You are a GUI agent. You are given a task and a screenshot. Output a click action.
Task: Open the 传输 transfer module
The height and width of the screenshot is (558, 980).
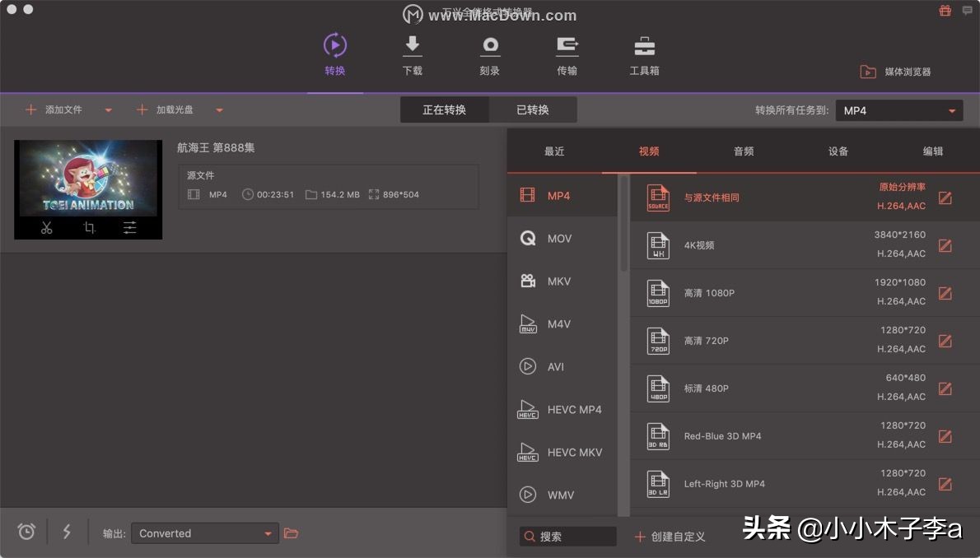tap(567, 56)
